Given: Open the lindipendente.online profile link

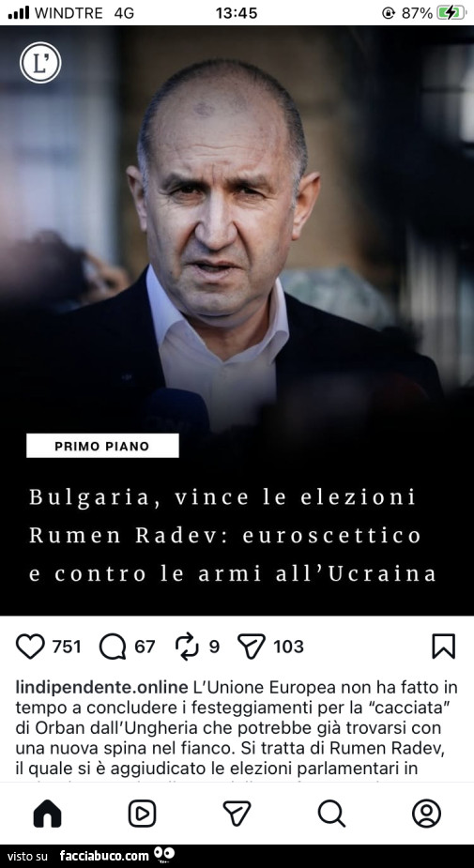Looking at the screenshot, I should point(102,688).
